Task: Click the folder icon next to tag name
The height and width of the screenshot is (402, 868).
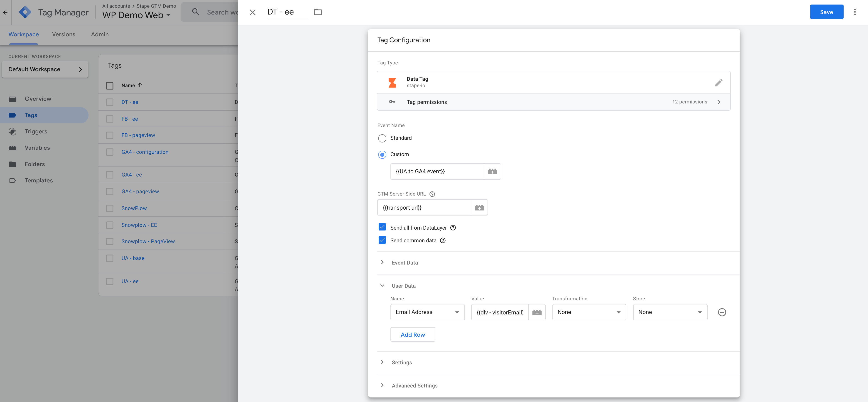Action: tap(318, 12)
